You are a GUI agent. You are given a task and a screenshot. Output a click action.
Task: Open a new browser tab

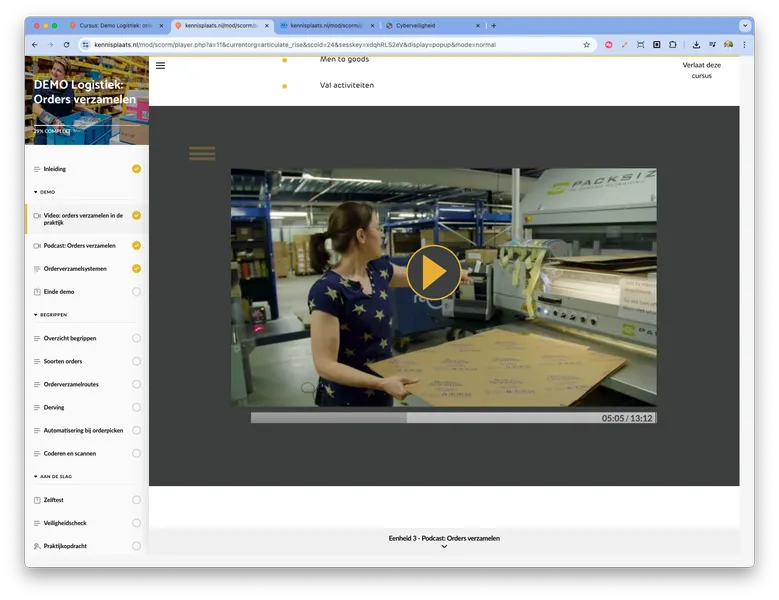pyautogui.click(x=493, y=25)
